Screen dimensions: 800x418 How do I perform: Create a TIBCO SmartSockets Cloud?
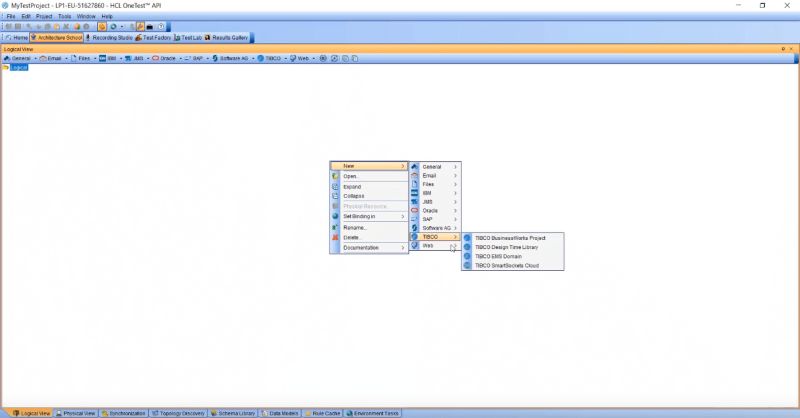click(x=513, y=265)
